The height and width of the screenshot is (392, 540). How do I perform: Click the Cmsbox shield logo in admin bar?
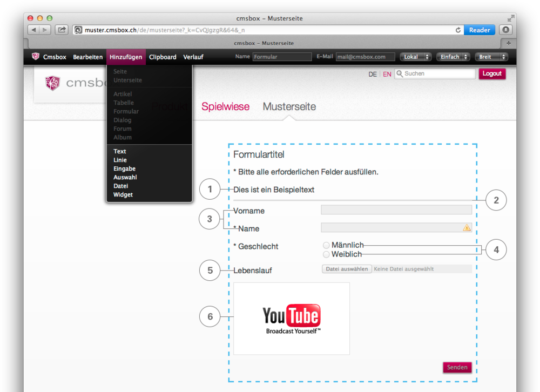36,57
